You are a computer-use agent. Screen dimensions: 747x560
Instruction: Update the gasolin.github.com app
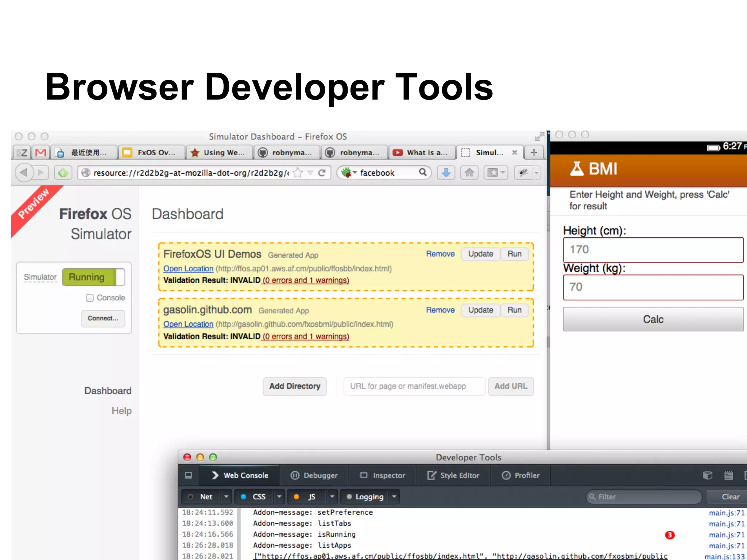480,310
